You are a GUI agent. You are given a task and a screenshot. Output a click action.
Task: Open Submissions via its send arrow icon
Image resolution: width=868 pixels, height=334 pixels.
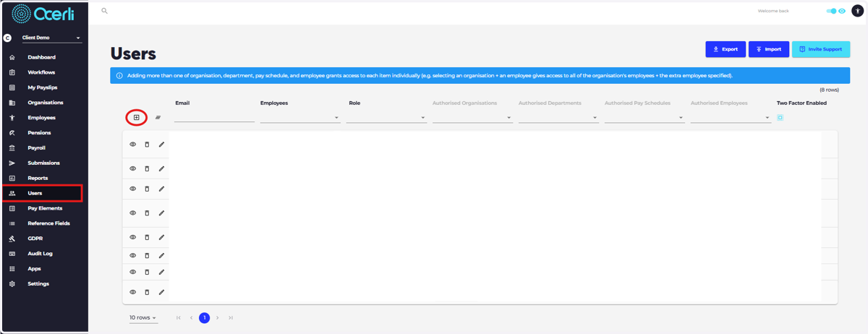coord(12,163)
